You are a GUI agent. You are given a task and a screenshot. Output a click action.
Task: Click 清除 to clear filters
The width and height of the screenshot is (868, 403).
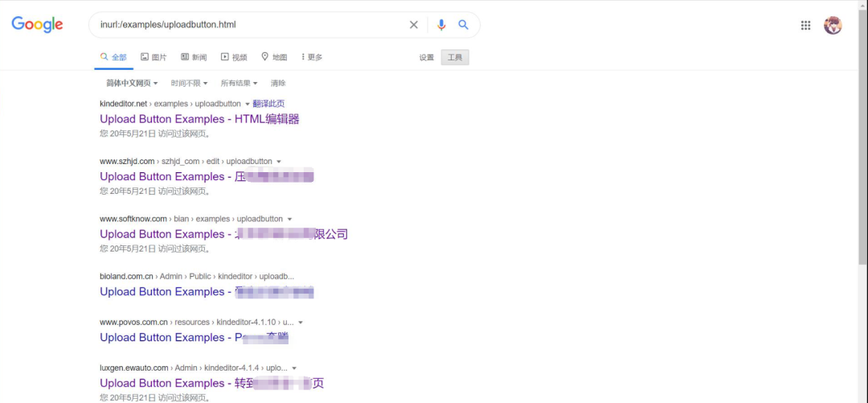click(278, 83)
